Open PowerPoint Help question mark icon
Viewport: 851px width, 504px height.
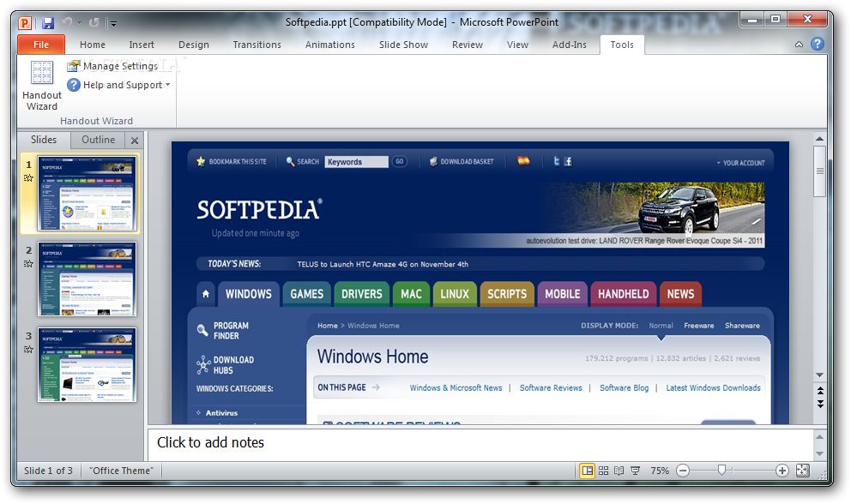(x=818, y=44)
